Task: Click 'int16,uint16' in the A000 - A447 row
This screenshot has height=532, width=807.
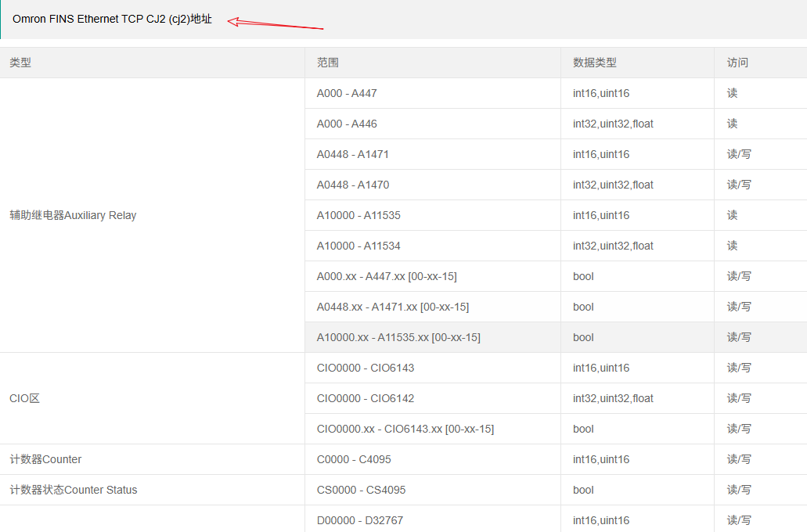Action: (601, 93)
